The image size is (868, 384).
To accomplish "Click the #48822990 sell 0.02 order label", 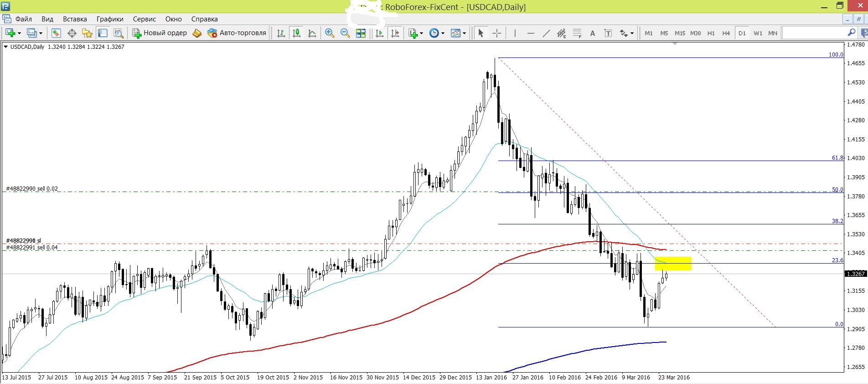I will pos(32,188).
